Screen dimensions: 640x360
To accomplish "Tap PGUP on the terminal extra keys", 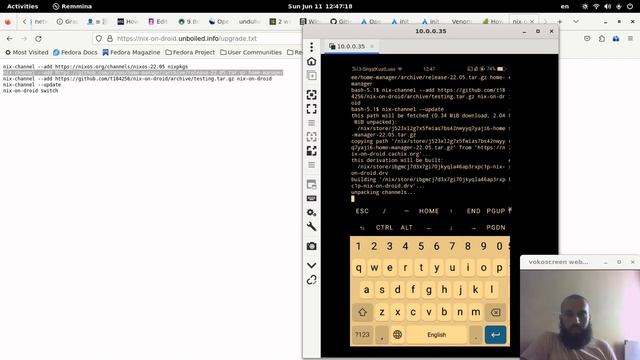I will tap(496, 211).
